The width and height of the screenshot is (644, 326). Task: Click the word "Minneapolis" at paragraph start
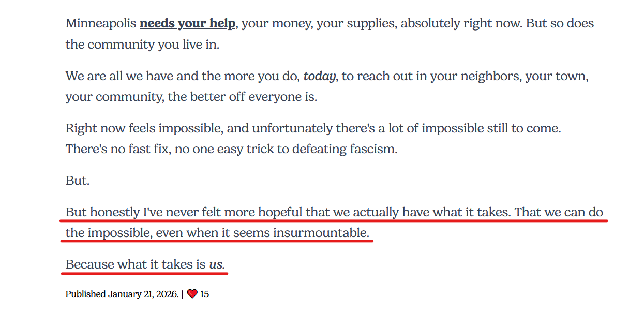point(100,24)
